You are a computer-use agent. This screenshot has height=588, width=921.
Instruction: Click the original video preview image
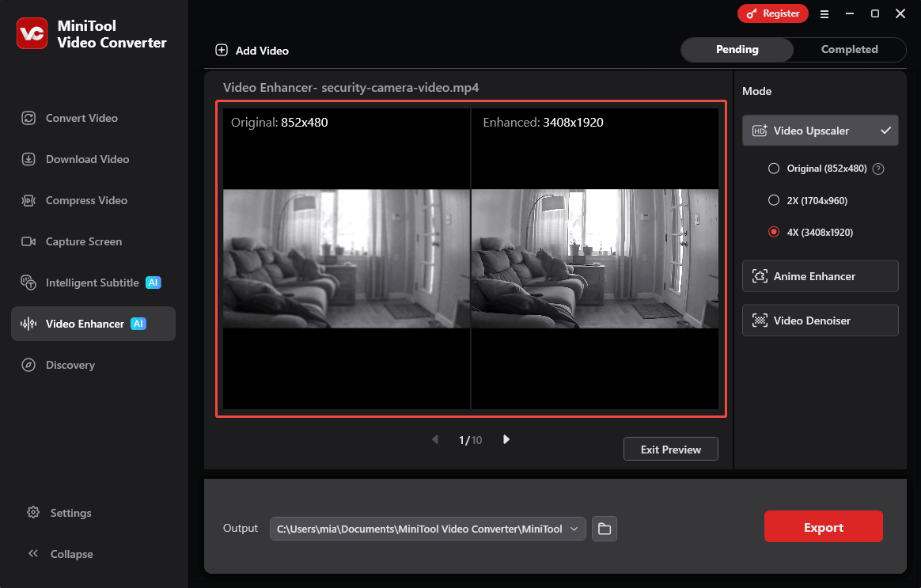click(347, 259)
